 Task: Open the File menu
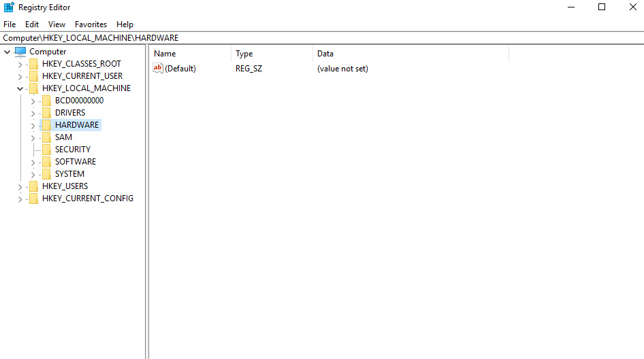tap(10, 24)
